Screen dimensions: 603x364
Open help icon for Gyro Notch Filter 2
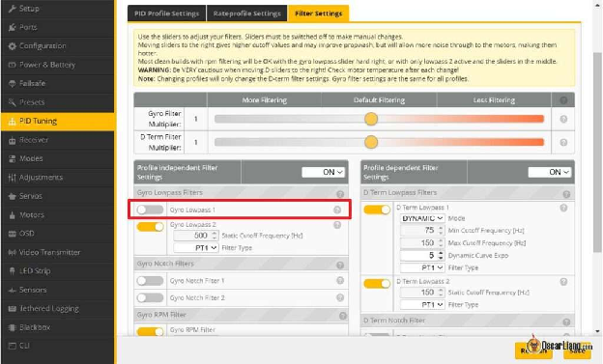[x=340, y=297]
